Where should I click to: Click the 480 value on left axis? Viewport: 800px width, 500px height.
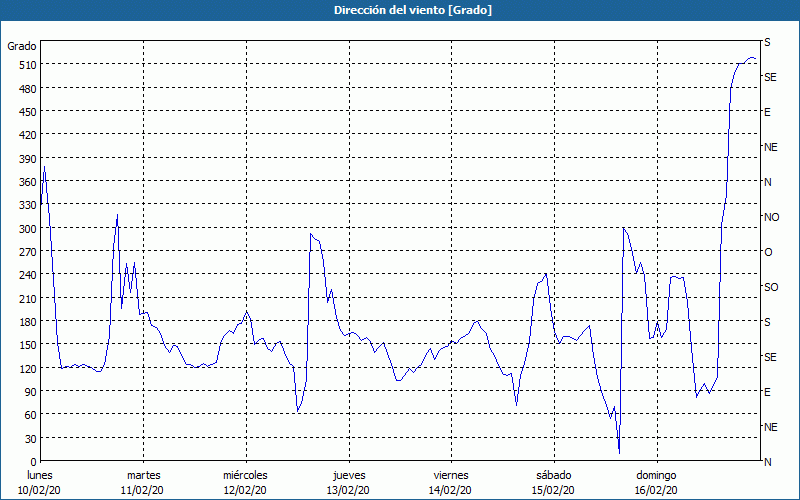pos(27,89)
